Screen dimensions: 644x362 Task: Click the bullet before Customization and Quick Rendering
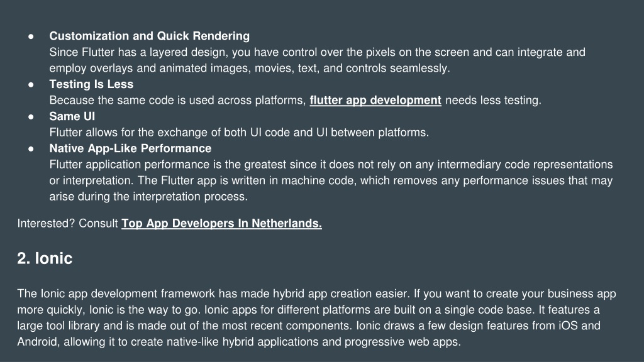pyautogui.click(x=31, y=36)
